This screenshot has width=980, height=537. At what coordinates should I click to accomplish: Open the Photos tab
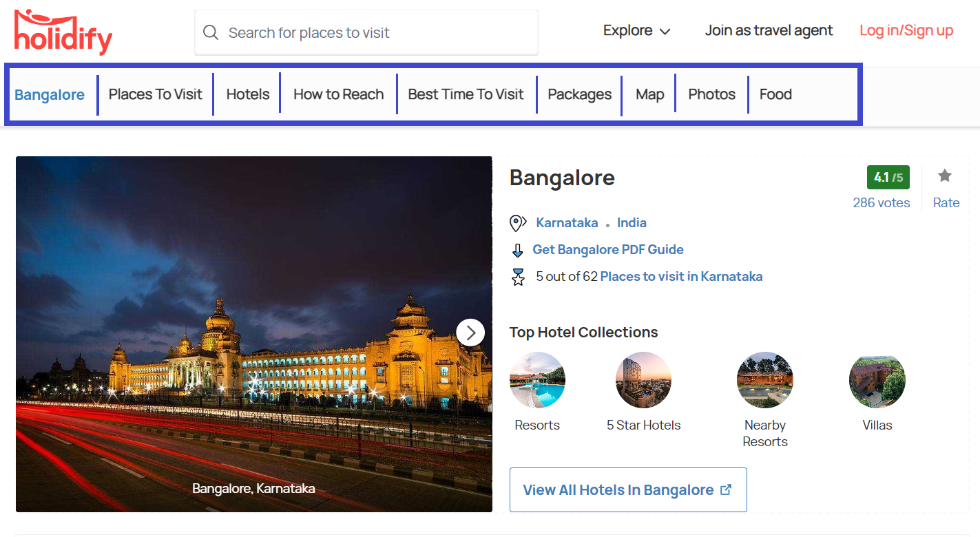[712, 94]
